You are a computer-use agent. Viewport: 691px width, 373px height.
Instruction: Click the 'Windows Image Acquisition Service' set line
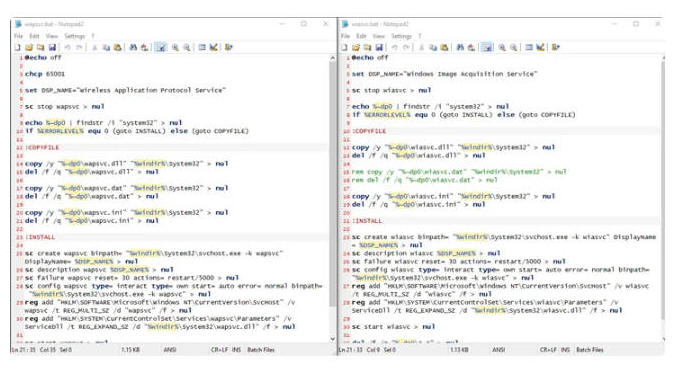[x=444, y=74]
